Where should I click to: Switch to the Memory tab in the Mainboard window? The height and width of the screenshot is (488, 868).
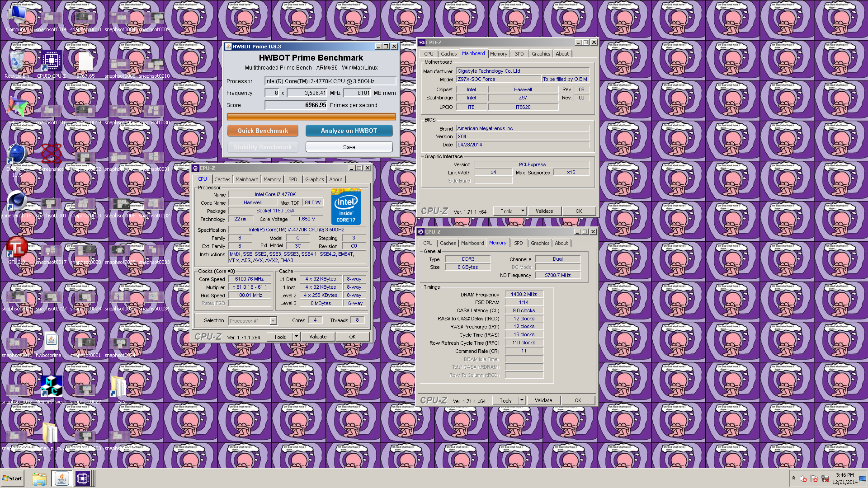499,54
